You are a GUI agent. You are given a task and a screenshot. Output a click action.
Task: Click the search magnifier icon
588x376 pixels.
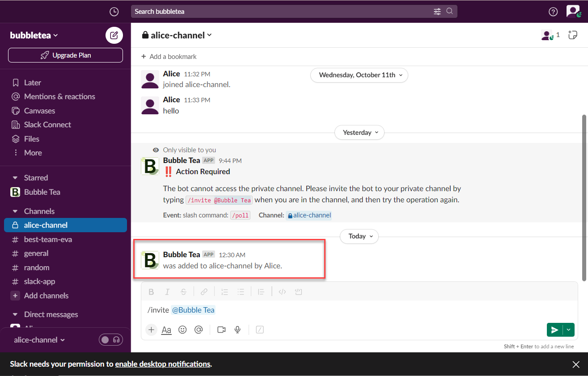point(450,11)
